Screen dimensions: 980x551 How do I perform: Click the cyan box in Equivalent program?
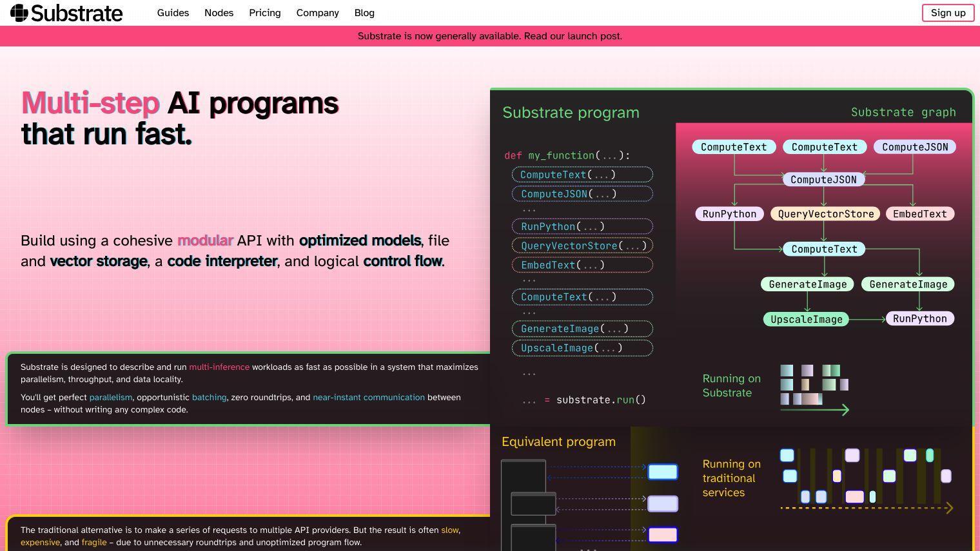point(663,472)
